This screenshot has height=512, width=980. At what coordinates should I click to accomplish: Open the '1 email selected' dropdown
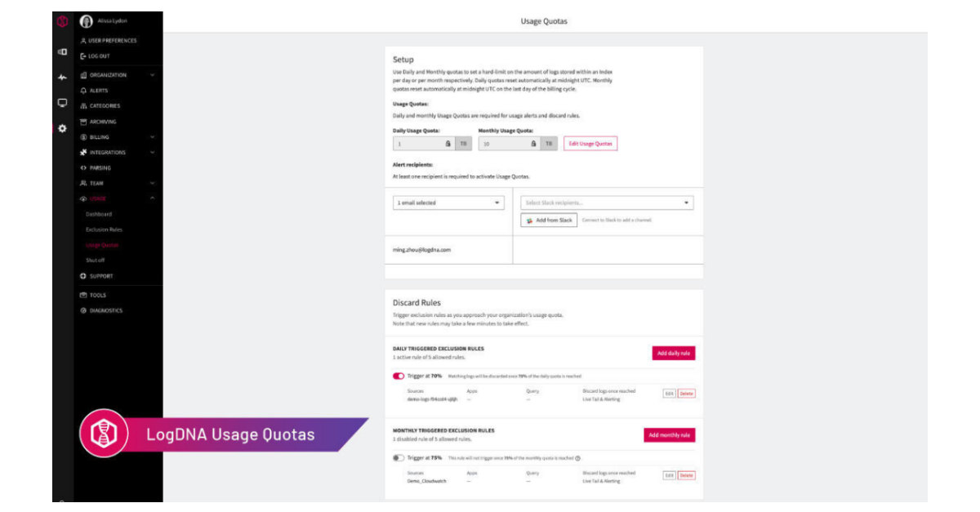[448, 203]
